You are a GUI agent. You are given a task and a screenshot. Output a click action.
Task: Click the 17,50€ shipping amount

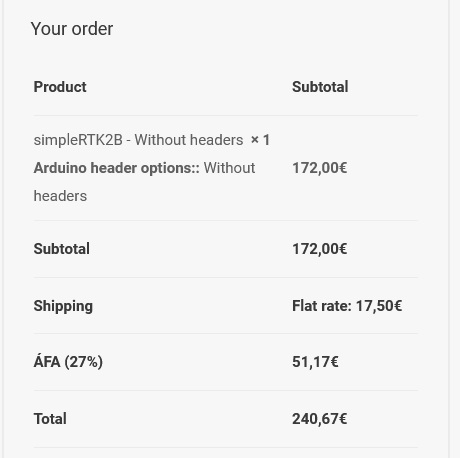tap(379, 306)
